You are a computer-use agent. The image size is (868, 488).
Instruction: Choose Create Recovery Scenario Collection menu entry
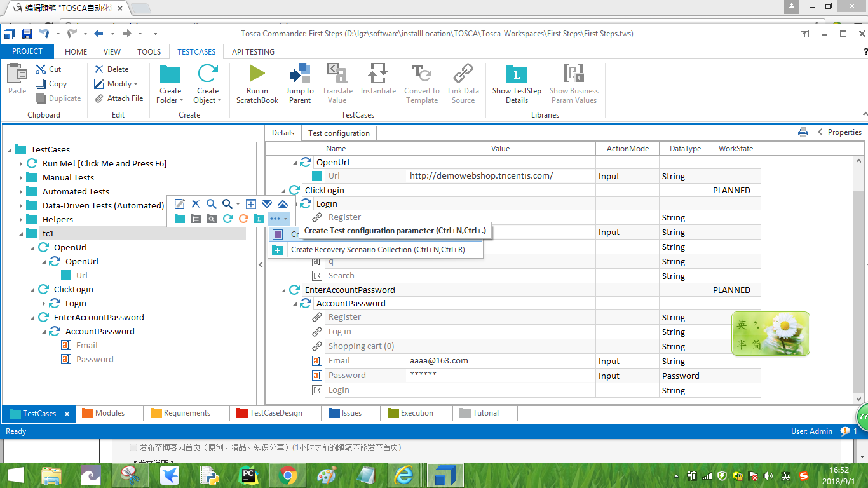(376, 250)
